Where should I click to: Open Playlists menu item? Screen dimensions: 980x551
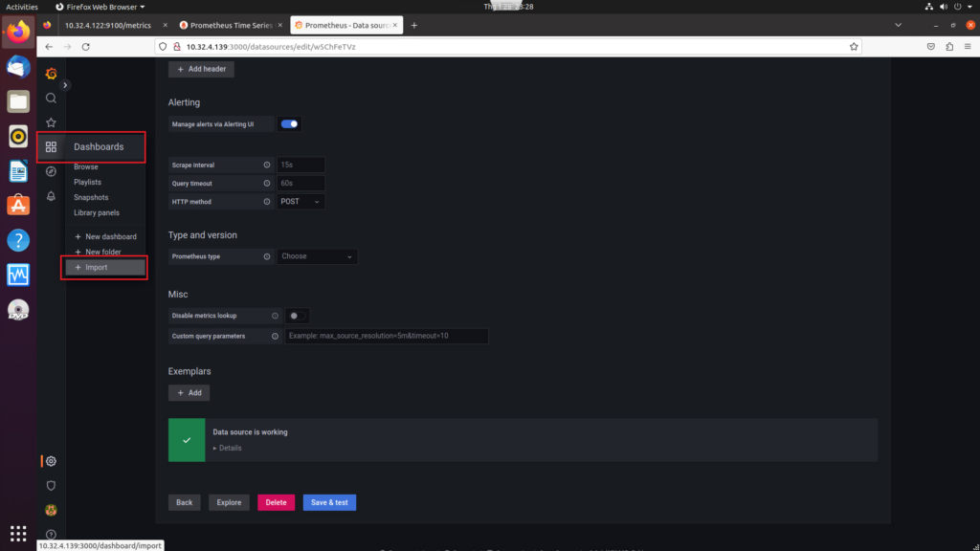(x=87, y=183)
